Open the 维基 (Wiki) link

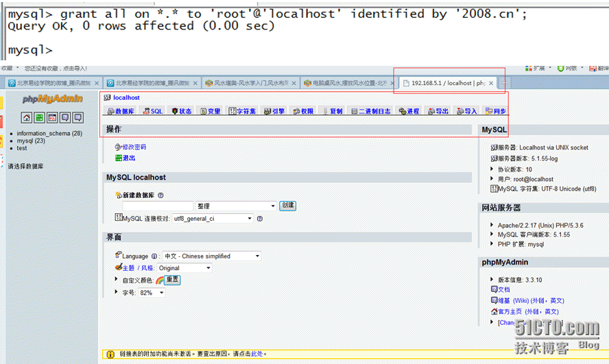531,301
